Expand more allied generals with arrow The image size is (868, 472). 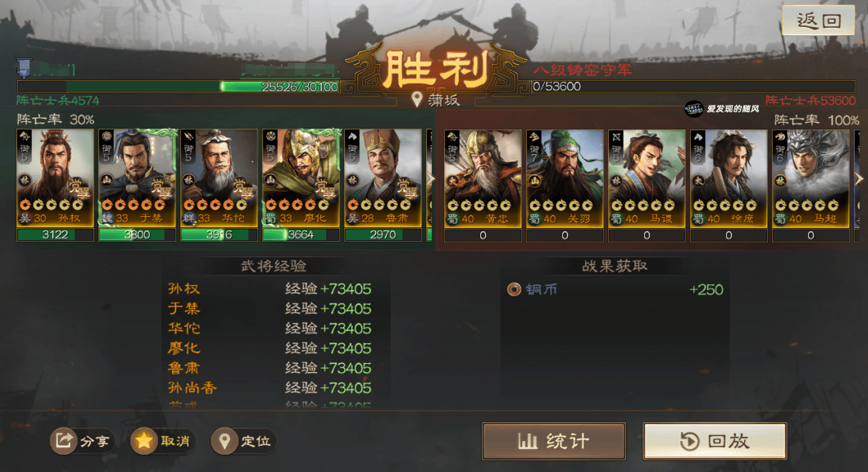coord(430,179)
